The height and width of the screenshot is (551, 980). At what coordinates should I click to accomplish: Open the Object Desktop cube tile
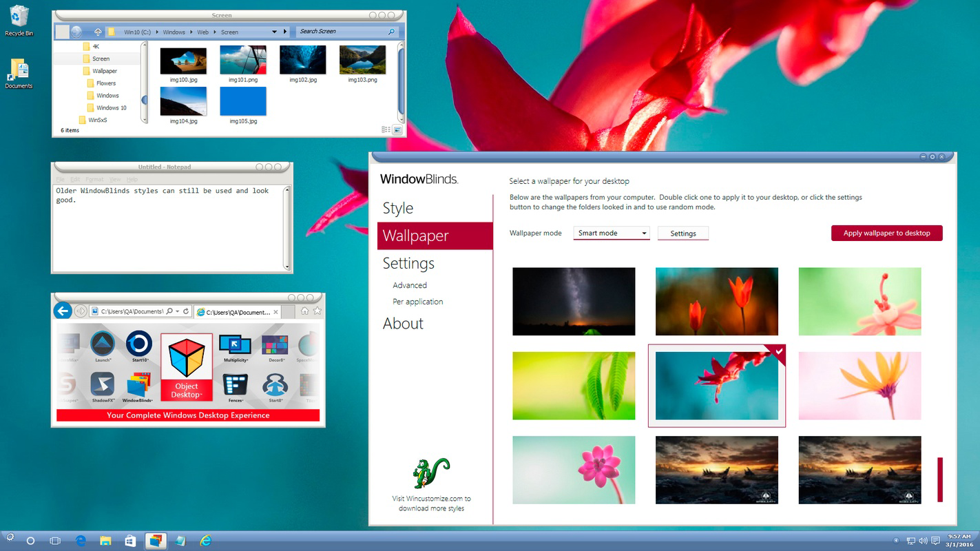point(186,367)
